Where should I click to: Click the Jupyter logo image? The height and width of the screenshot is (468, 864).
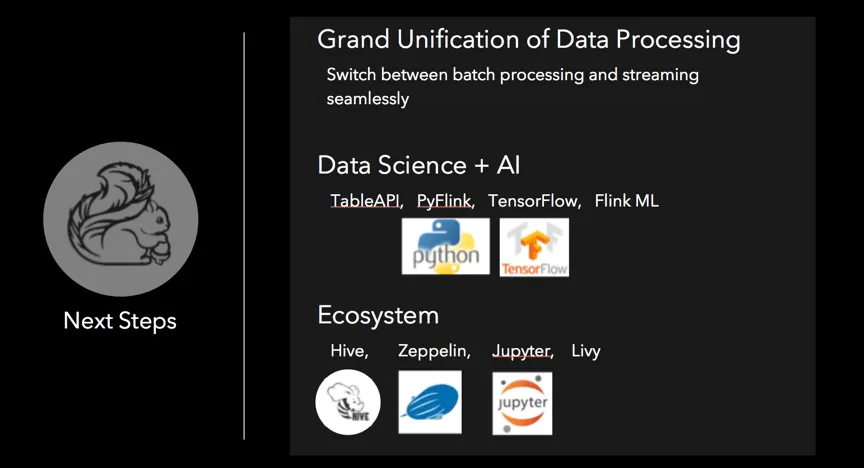click(522, 403)
